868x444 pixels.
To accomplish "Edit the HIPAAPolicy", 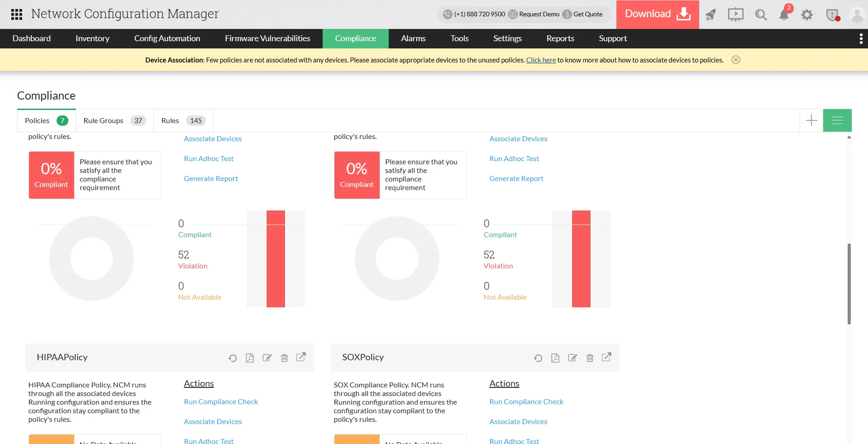I will (x=267, y=358).
